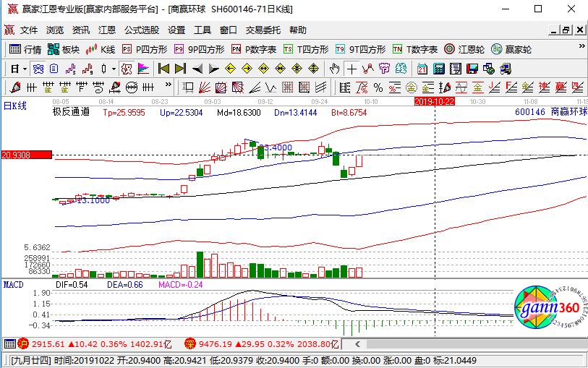Image resolution: width=588 pixels, height=368 pixels.
Task: Open the 公式选股 menu
Action: pos(142,30)
